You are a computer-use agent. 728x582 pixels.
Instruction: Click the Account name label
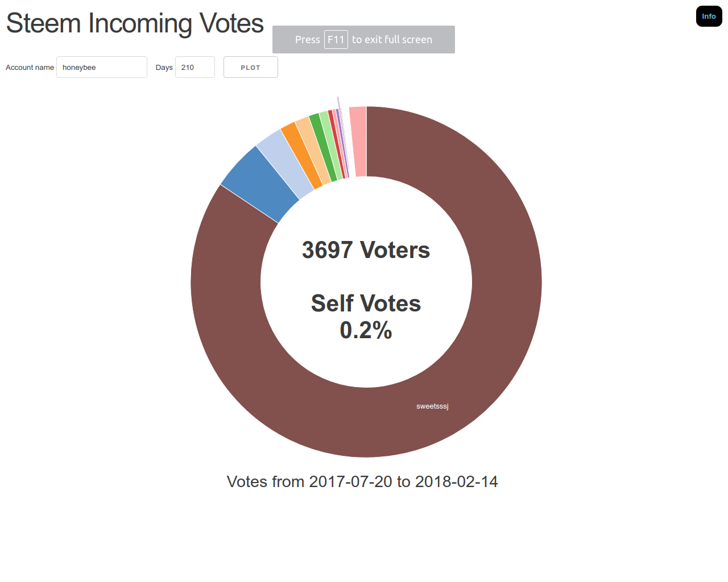click(x=30, y=67)
